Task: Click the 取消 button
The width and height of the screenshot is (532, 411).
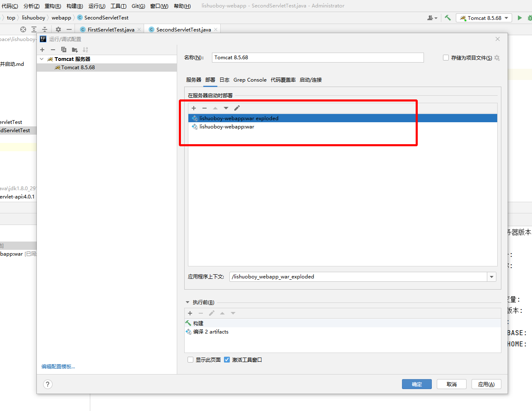Action: [x=452, y=384]
